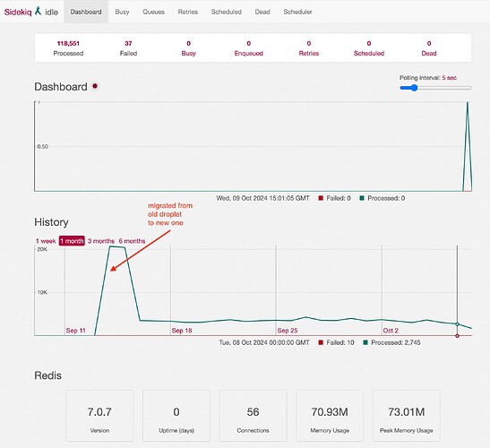Select the 3 months history range

pos(101,241)
